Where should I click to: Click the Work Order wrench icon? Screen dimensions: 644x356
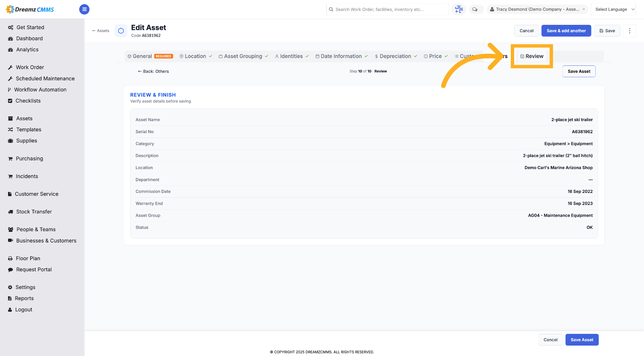point(10,67)
